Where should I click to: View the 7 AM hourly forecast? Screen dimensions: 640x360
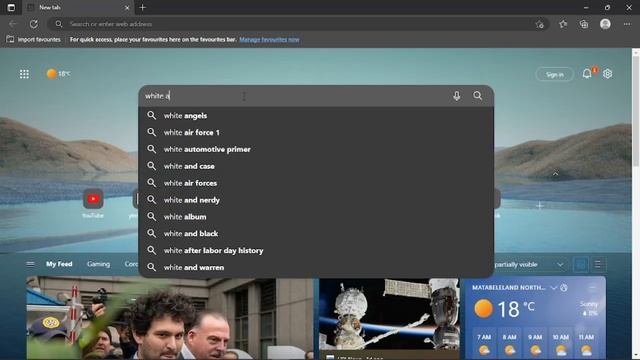[x=484, y=344]
